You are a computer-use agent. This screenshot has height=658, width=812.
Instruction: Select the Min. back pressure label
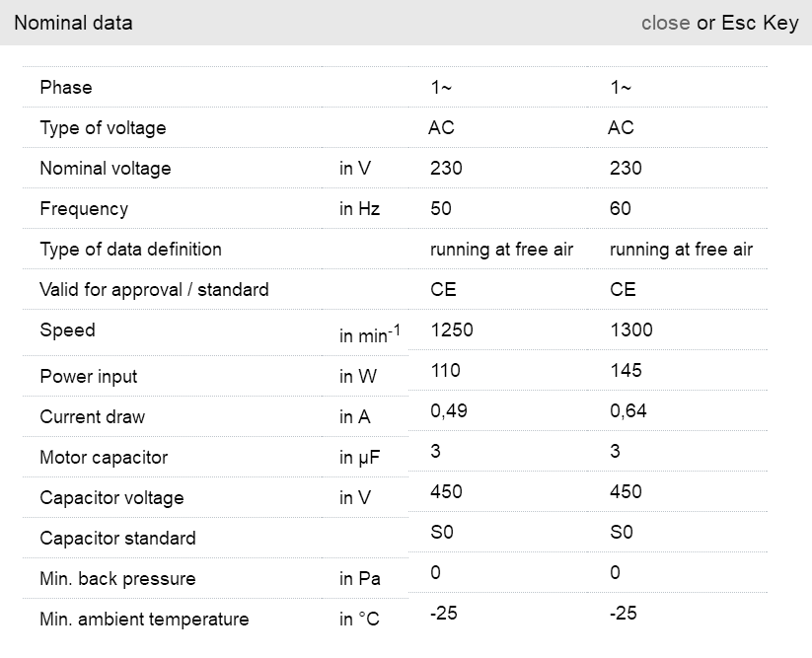[117, 579]
